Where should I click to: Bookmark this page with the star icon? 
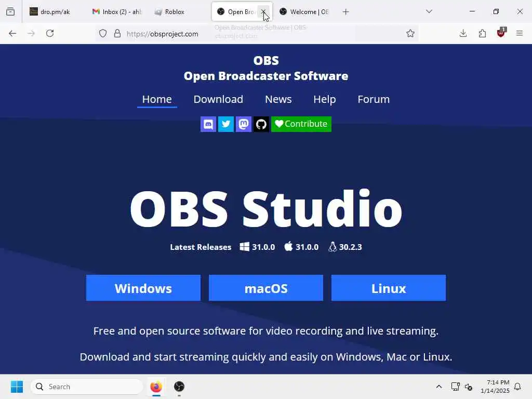tap(410, 33)
